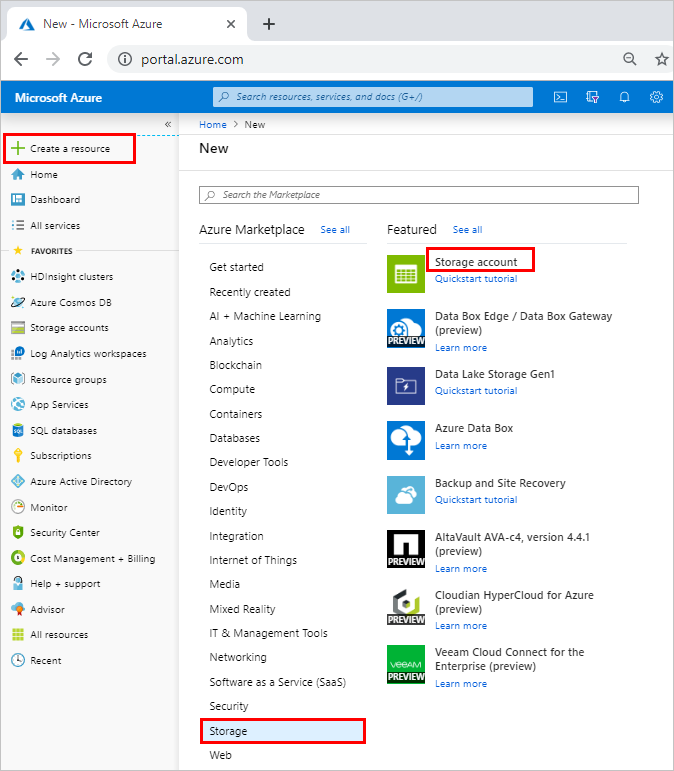Open Log Analytics workspaces
Image resolution: width=674 pixels, height=771 pixels.
[x=88, y=354]
